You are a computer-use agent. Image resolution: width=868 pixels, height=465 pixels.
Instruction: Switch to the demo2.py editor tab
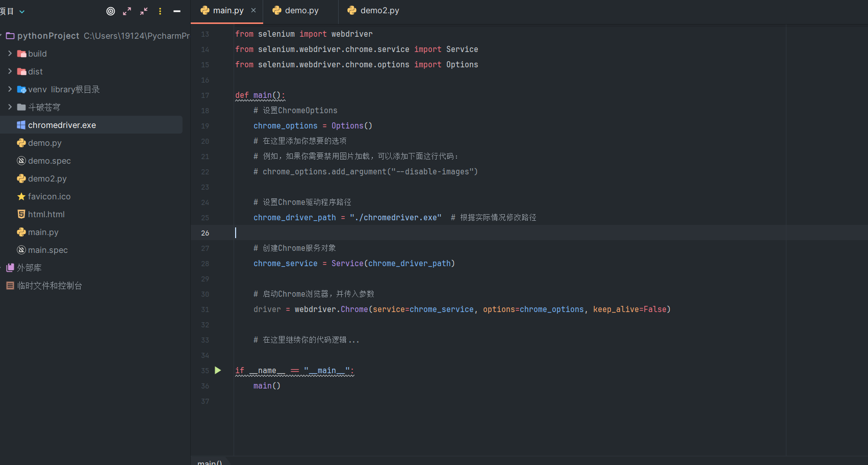pos(373,11)
